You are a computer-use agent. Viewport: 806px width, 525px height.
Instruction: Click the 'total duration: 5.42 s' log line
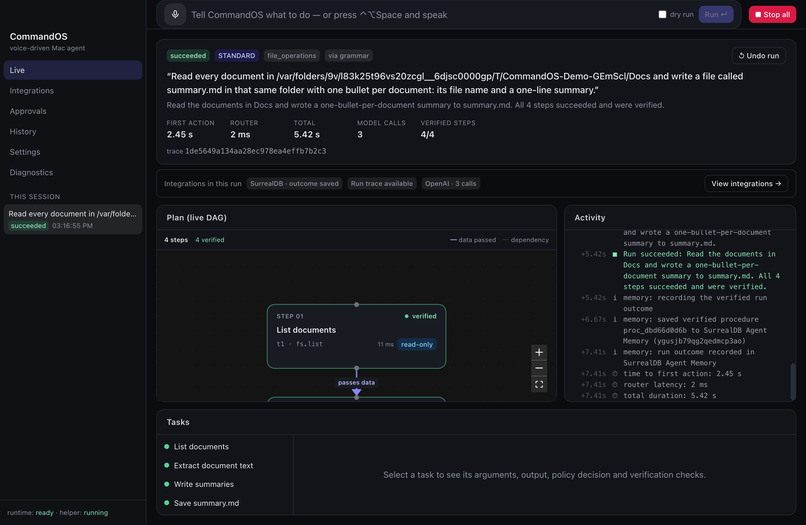669,395
